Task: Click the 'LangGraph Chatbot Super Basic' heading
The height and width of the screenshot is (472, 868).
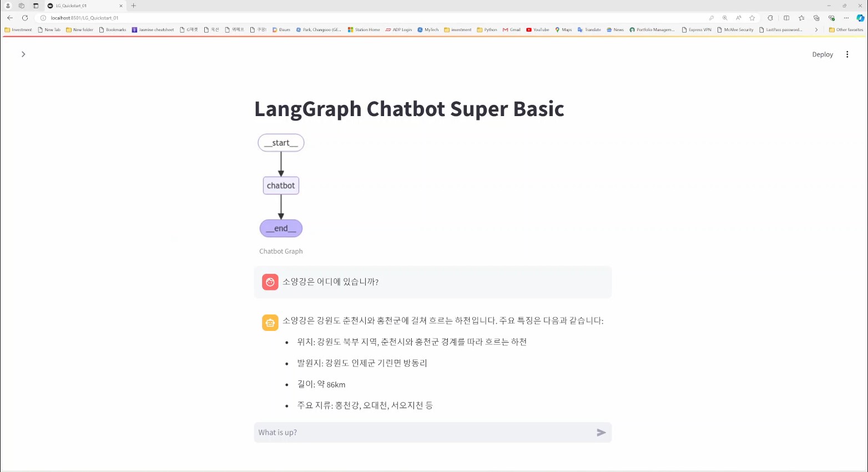Action: 409,109
